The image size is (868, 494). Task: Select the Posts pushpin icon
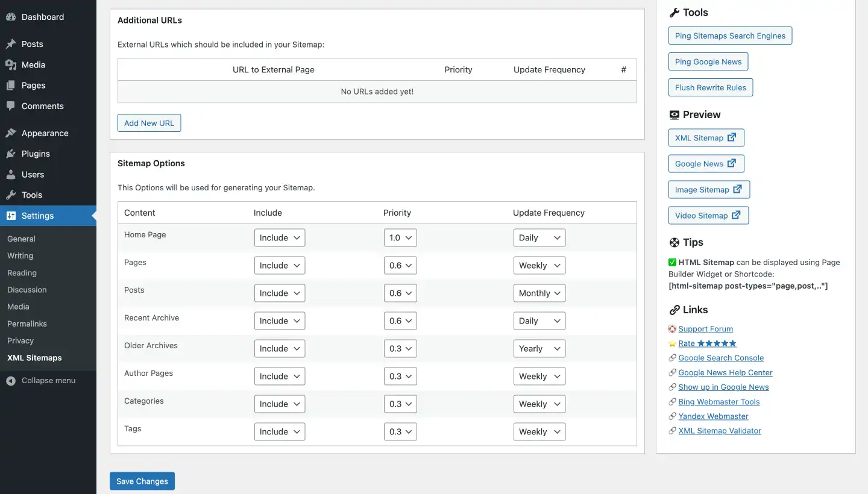click(x=11, y=44)
